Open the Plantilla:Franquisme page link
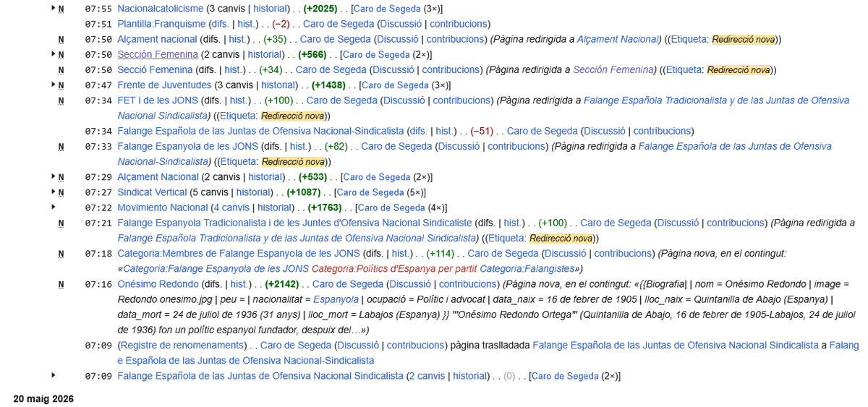 pos(161,24)
